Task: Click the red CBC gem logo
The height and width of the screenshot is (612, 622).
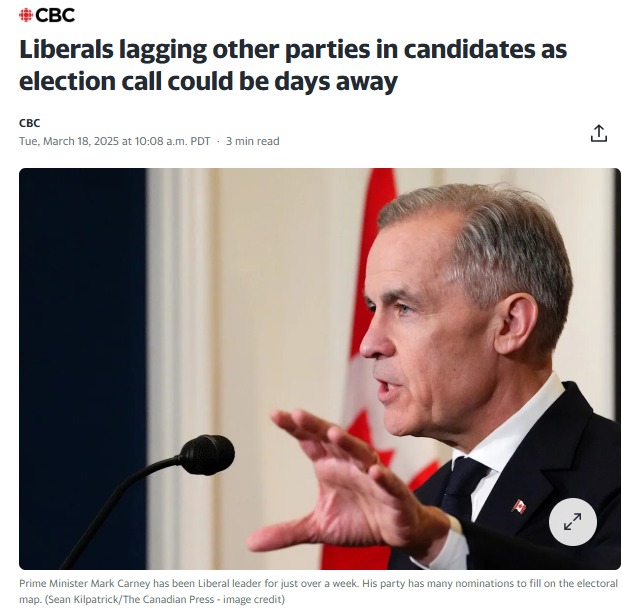Action: point(26,15)
